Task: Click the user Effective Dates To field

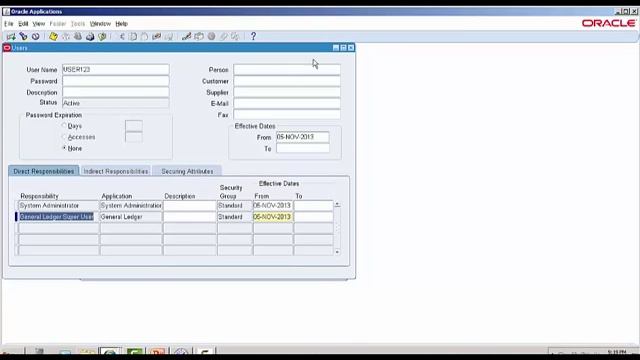Action: click(302, 148)
